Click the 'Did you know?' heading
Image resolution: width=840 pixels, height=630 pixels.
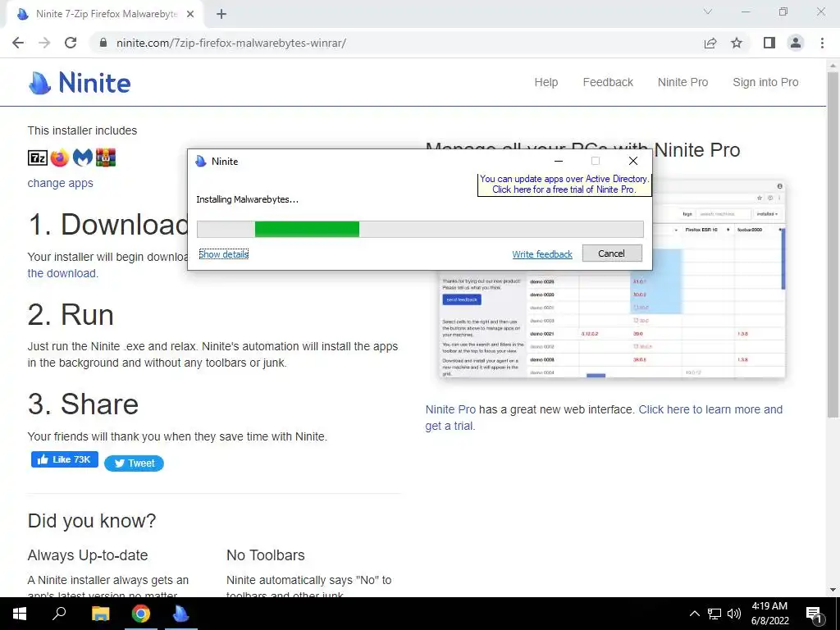pyautogui.click(x=92, y=521)
